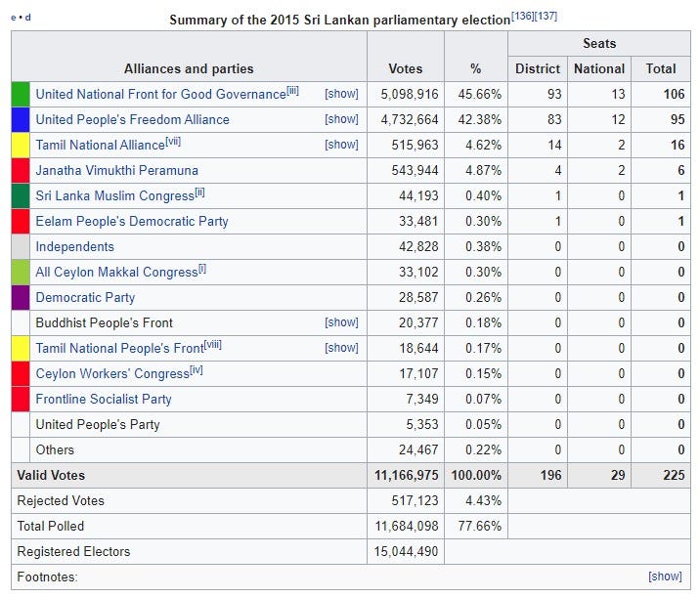Select Total Polled count 11,684,098
The height and width of the screenshot is (598, 700).
[x=407, y=526]
